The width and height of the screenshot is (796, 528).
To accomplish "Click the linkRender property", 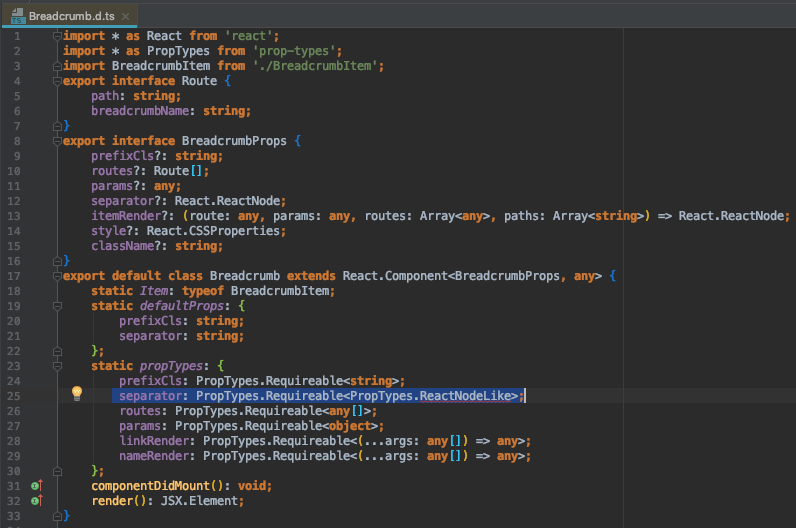I will tap(154, 441).
